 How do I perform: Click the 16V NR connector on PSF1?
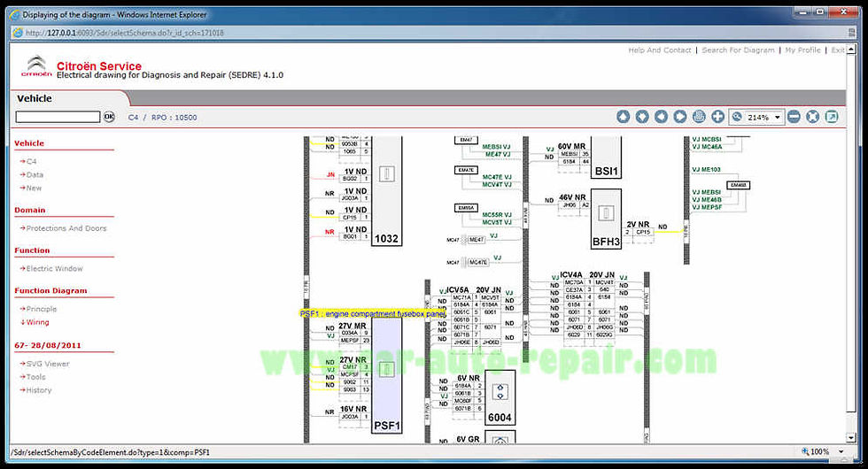coord(353,409)
